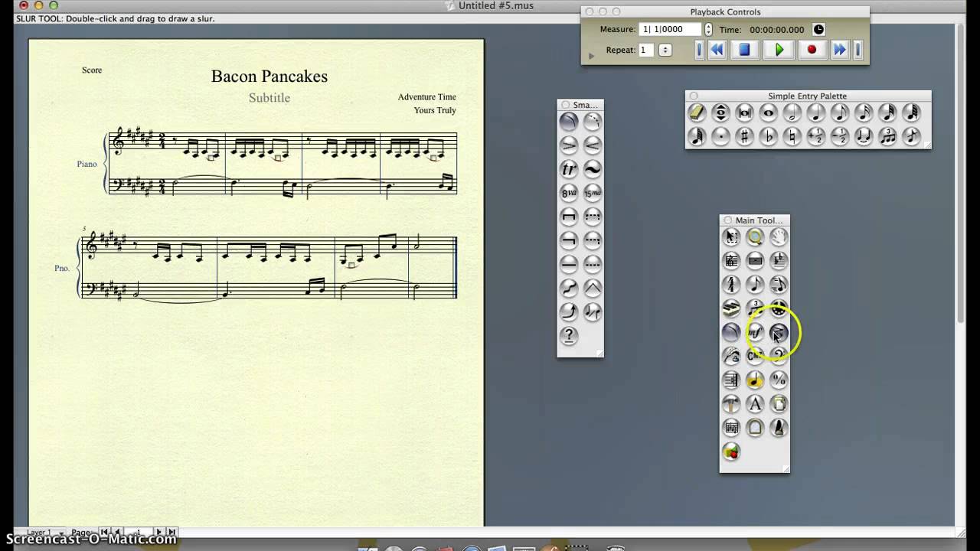Select the Flat accidental tool

tap(768, 136)
